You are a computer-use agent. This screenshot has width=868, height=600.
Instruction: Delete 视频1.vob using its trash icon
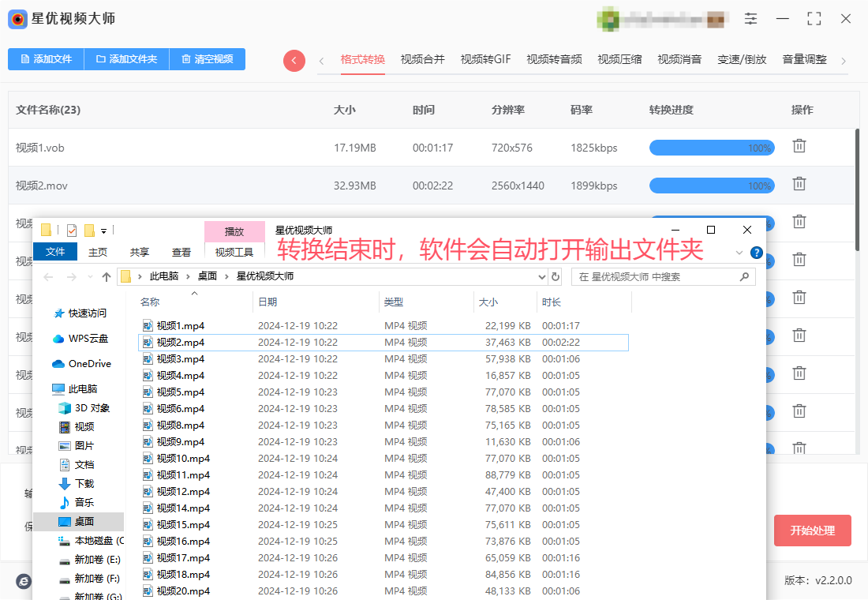coord(799,146)
